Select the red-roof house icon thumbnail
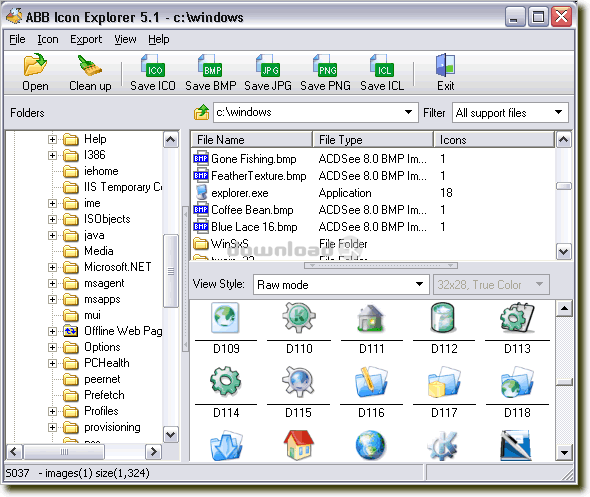 298,445
